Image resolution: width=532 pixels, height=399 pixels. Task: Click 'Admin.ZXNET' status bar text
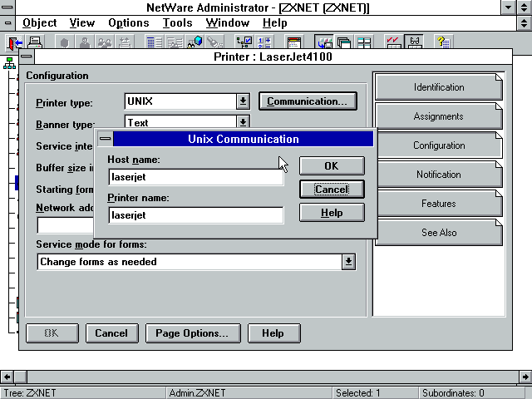197,393
